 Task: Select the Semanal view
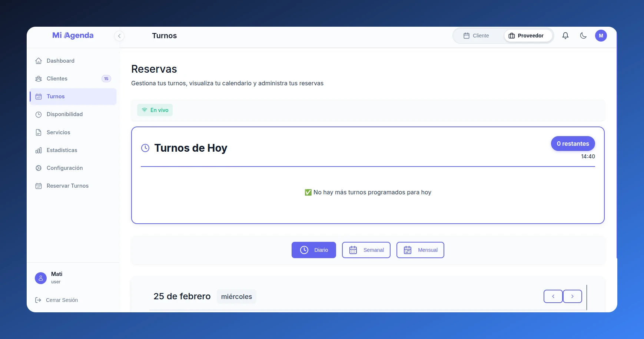366,250
